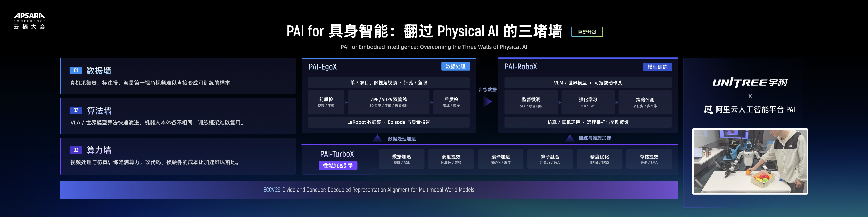Click the Unitree 宇树 logo
Viewport: 868px width, 217px height.
coord(750,83)
